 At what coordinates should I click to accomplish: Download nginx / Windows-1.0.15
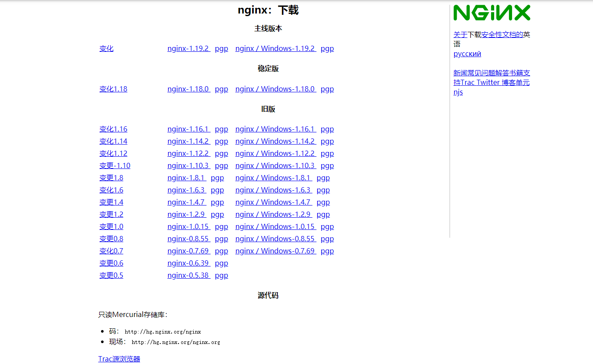coord(276,226)
